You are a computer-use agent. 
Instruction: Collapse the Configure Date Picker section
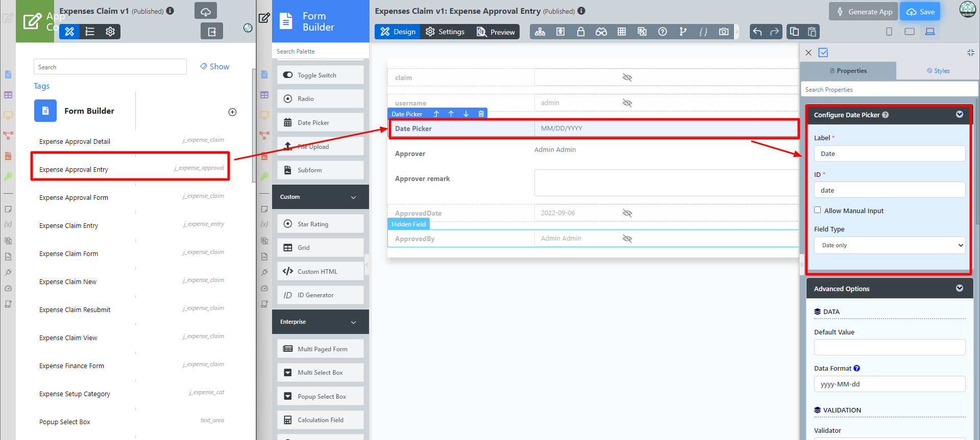pos(960,115)
